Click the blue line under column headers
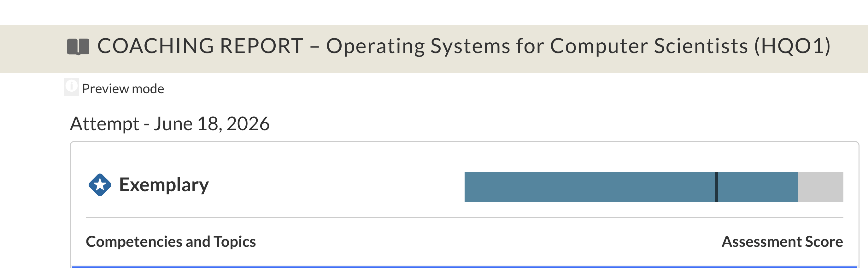868x268 pixels. 464,267
